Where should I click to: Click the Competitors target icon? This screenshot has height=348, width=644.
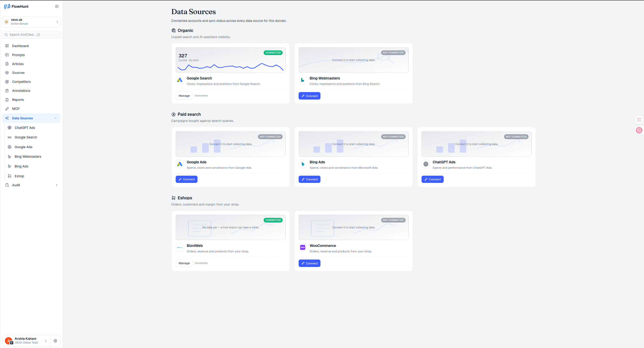(7, 82)
